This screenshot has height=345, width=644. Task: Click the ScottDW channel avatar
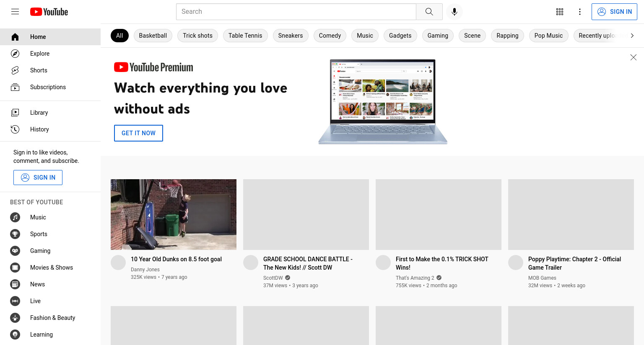click(x=251, y=263)
